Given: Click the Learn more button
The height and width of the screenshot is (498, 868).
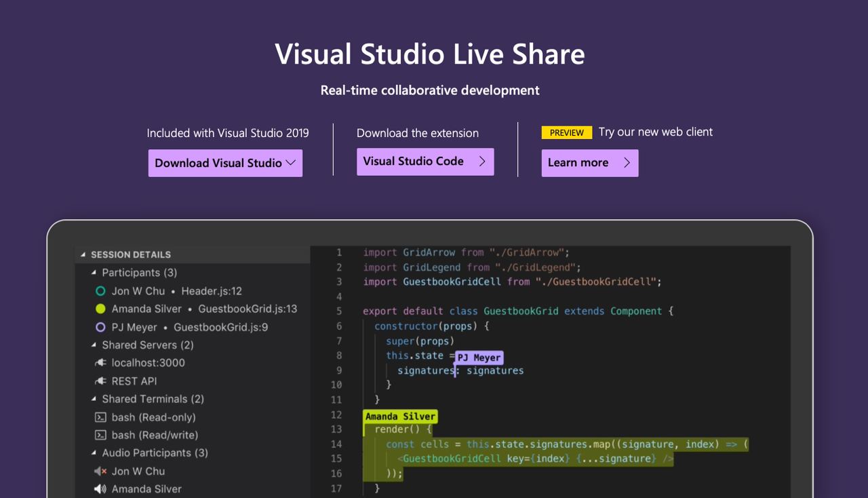Looking at the screenshot, I should click(589, 163).
